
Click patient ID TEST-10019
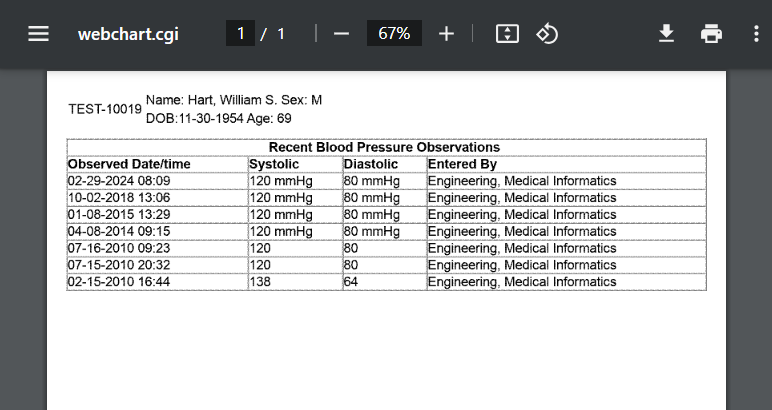click(x=105, y=109)
